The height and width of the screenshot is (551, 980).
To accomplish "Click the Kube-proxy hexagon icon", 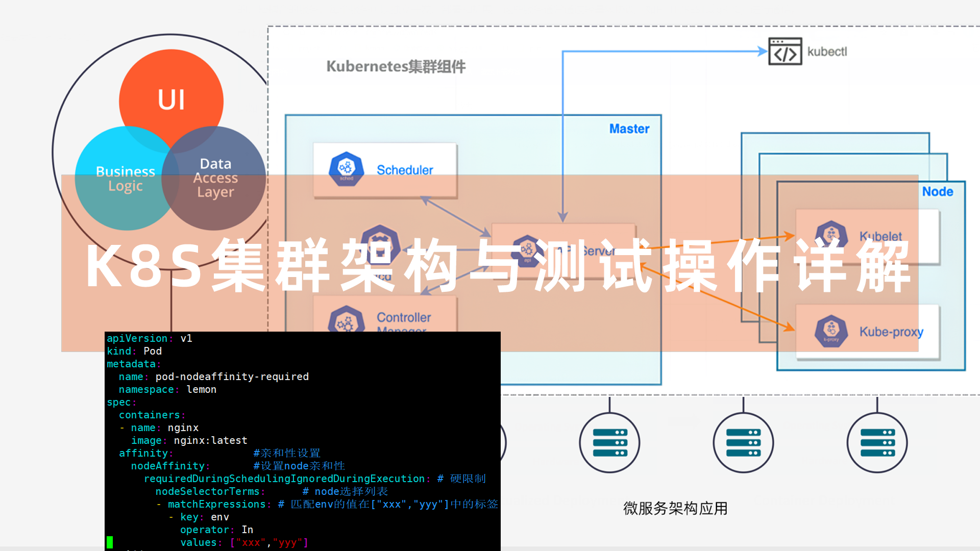I will pyautogui.click(x=831, y=331).
